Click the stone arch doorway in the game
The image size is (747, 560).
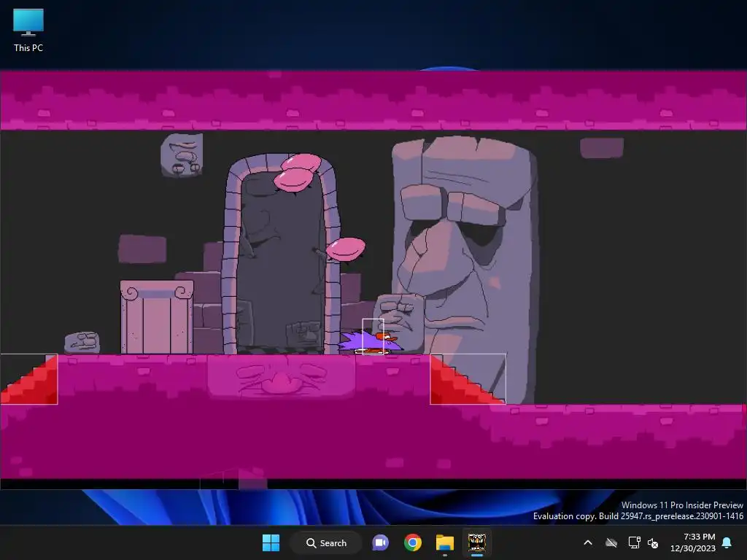pos(282,253)
